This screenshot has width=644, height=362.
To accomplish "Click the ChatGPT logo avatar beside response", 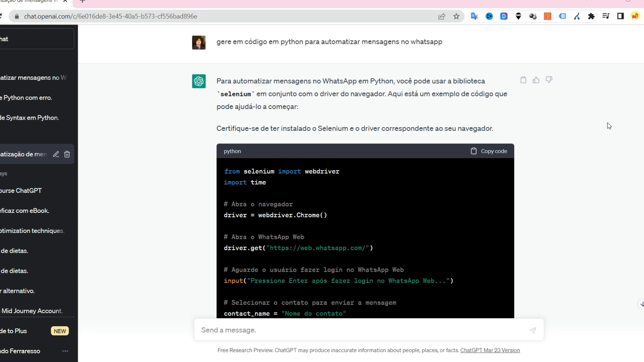I will tap(199, 81).
